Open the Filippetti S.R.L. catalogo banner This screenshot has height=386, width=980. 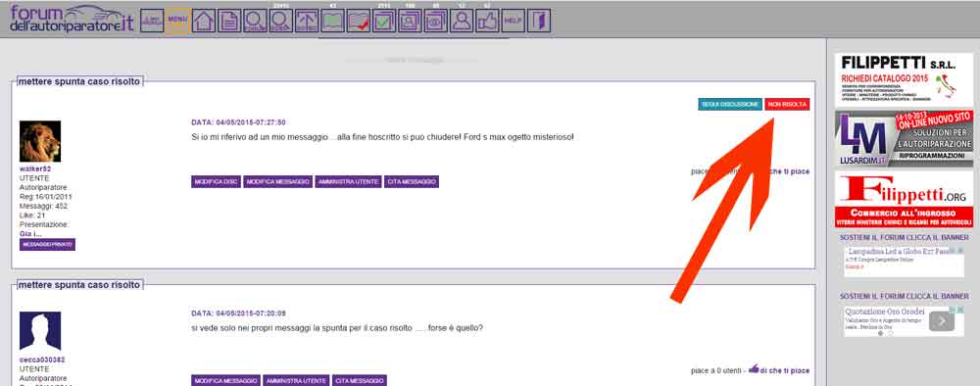tap(904, 79)
